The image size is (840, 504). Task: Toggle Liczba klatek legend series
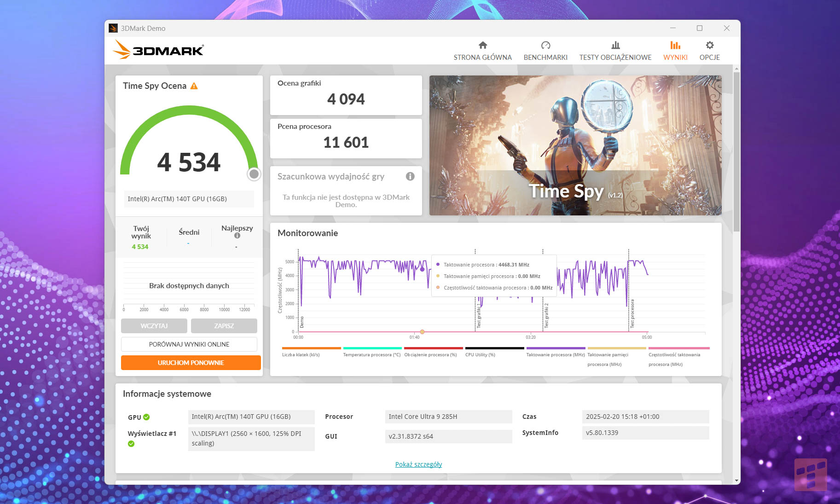pyautogui.click(x=311, y=352)
